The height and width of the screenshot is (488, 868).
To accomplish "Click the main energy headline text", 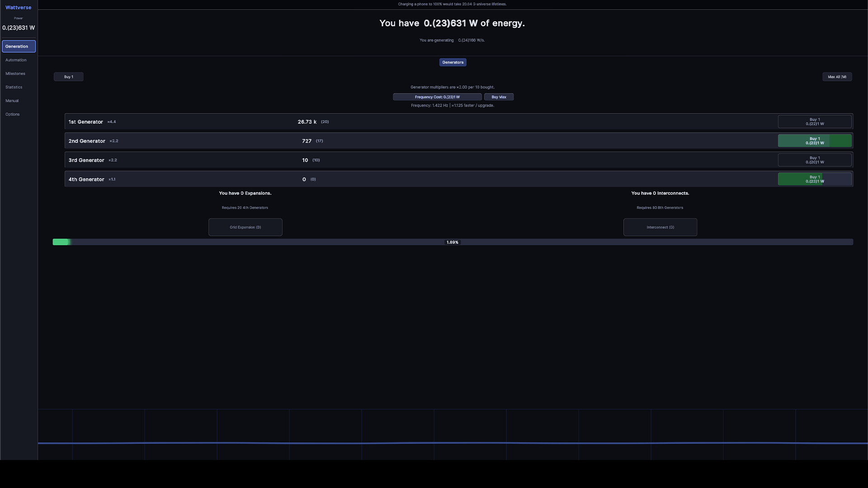I will tap(452, 23).
